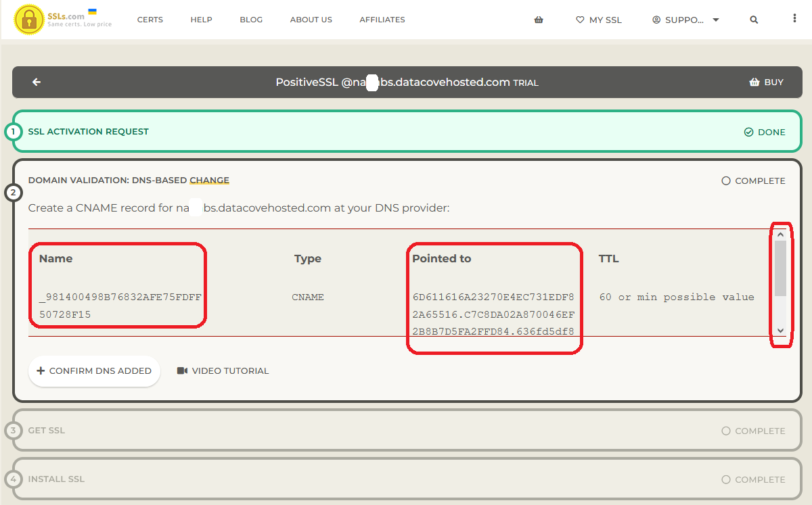Click step 1 number circle

click(13, 131)
